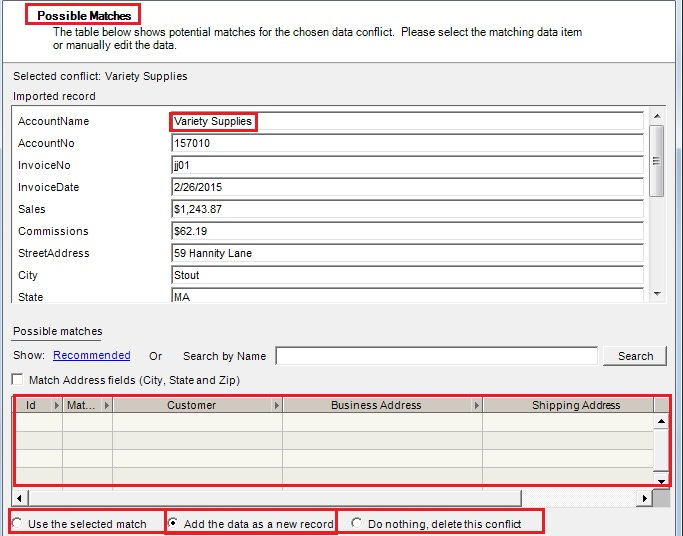Image resolution: width=683 pixels, height=536 pixels.
Task: Edit the State field MA
Action: pyautogui.click(x=407, y=296)
